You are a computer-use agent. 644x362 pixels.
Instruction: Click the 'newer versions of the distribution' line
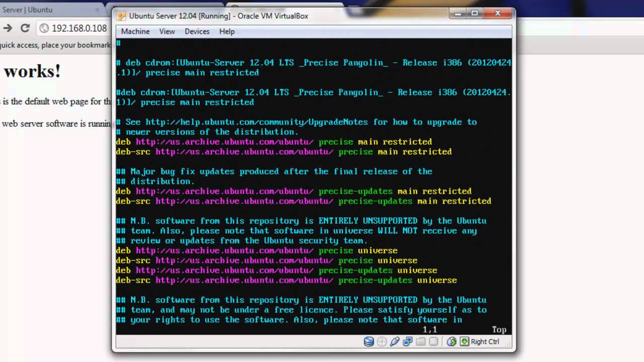207,132
